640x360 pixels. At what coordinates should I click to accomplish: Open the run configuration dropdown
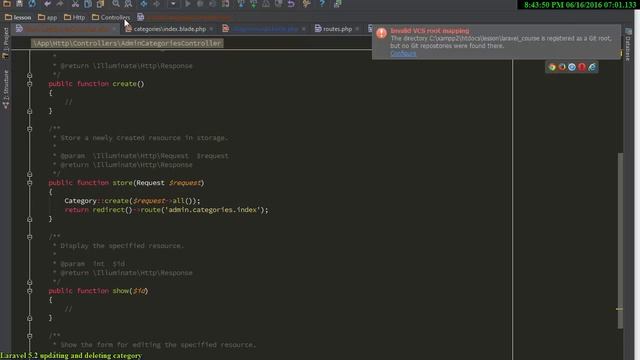[173, 4]
